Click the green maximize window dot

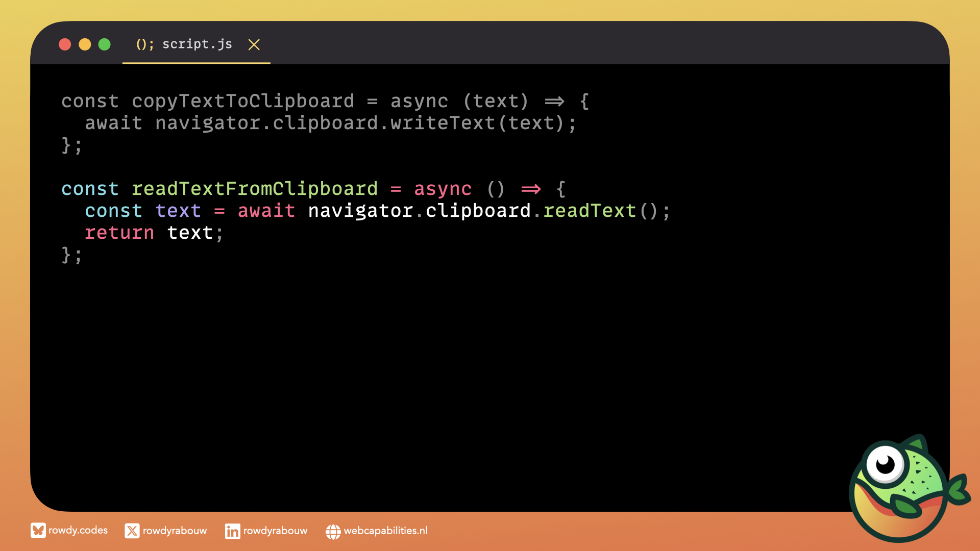point(104,44)
